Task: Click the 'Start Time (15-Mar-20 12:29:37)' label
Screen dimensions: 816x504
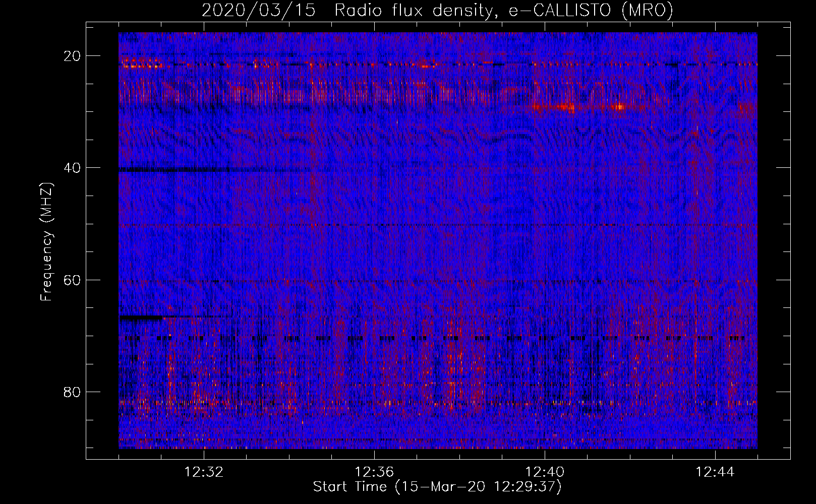Action: click(x=437, y=487)
